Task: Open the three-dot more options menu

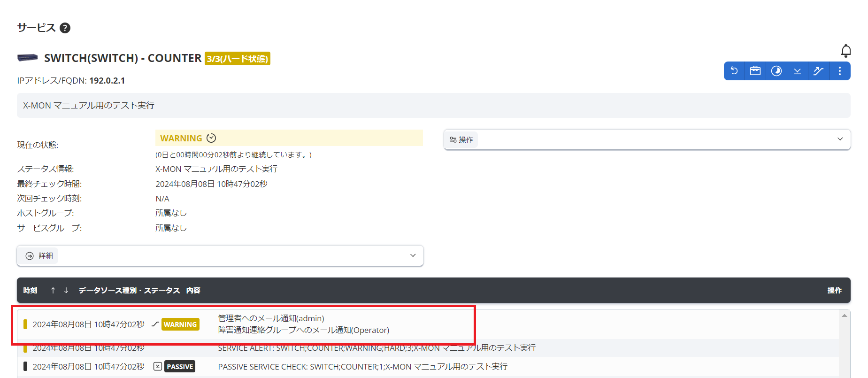Action: point(839,71)
